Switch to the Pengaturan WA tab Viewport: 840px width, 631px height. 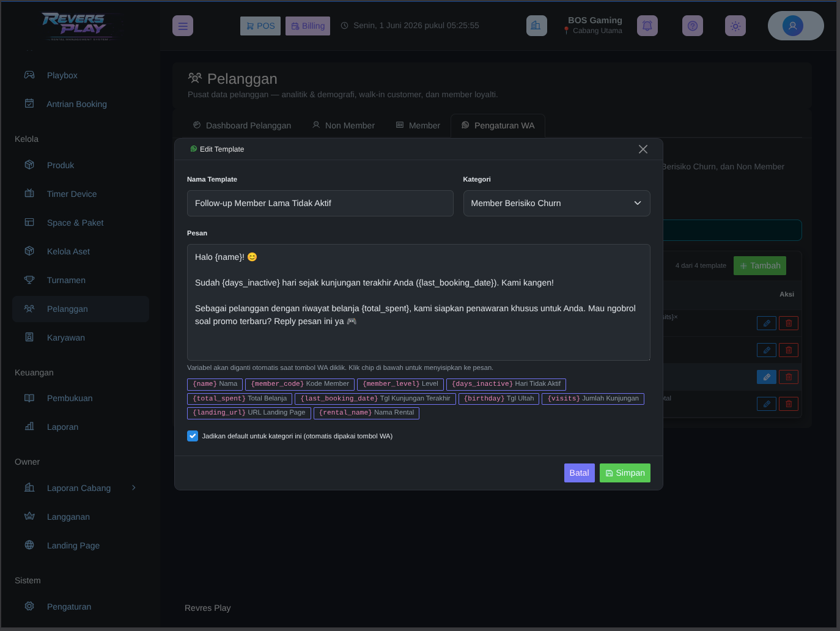pos(498,125)
